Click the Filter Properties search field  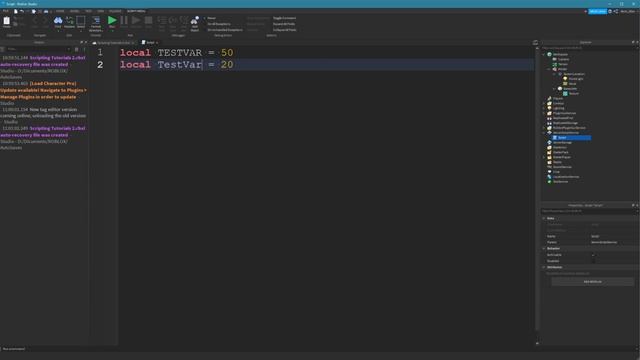588,211
